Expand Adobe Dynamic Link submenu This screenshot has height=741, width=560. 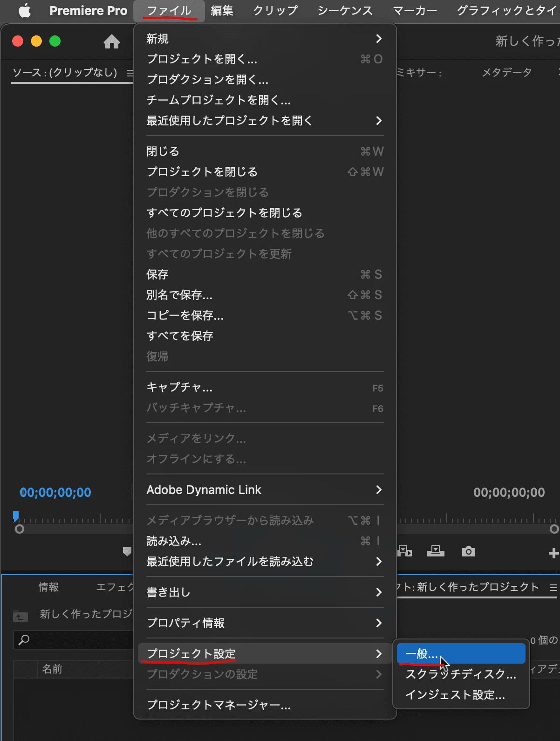click(265, 490)
